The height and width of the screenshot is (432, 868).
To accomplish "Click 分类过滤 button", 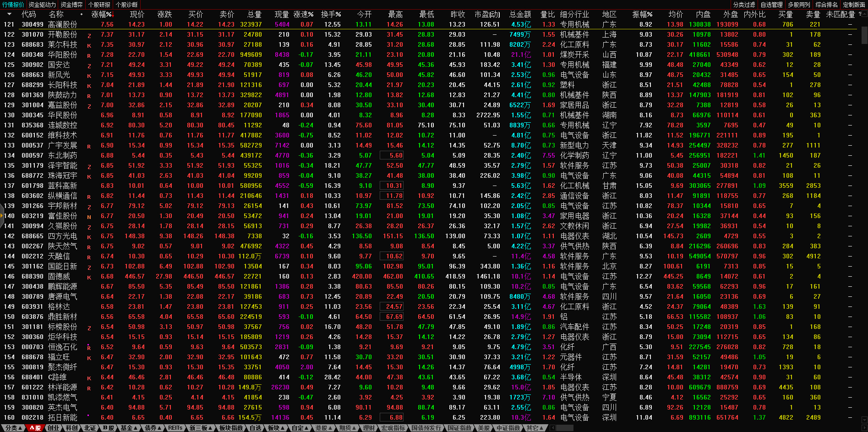I will pos(744,5).
